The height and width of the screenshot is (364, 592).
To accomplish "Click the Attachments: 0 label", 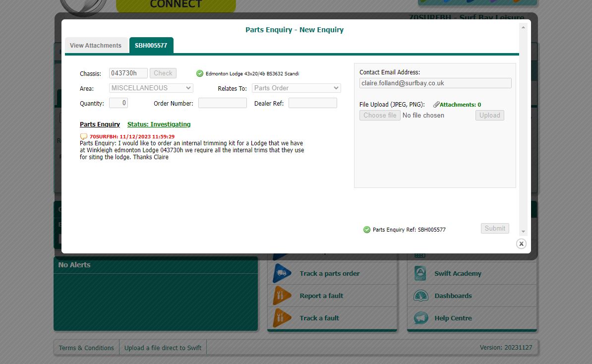I will 460,105.
